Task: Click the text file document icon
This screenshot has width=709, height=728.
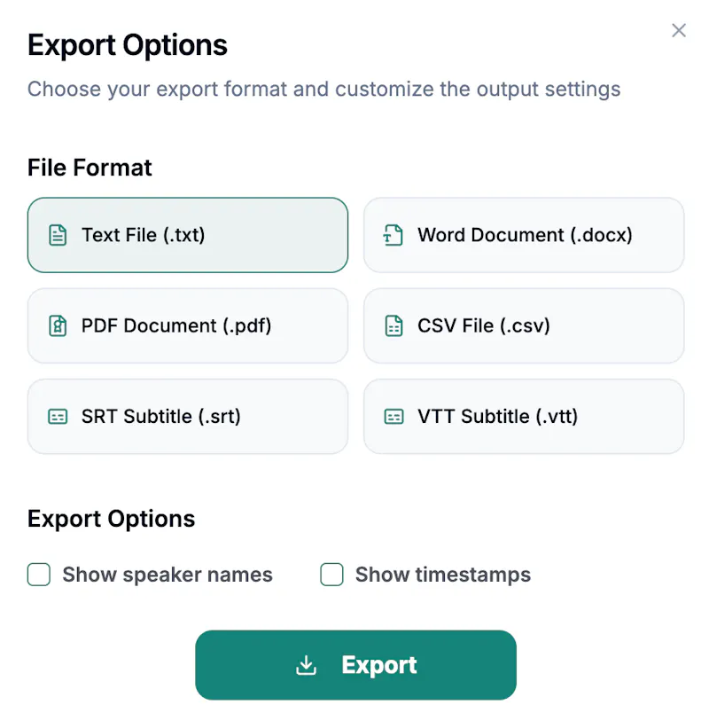Action: [x=58, y=235]
